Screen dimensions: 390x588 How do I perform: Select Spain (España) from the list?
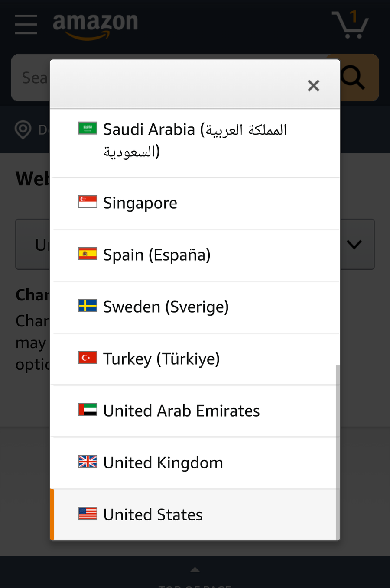click(x=195, y=255)
